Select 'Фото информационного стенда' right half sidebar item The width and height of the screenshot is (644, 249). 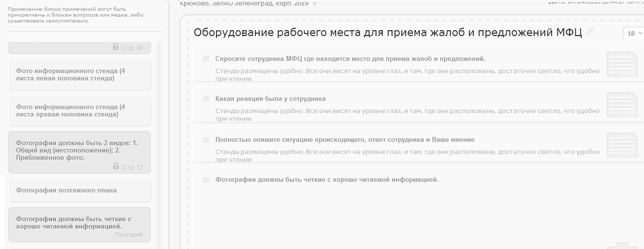[80, 111]
